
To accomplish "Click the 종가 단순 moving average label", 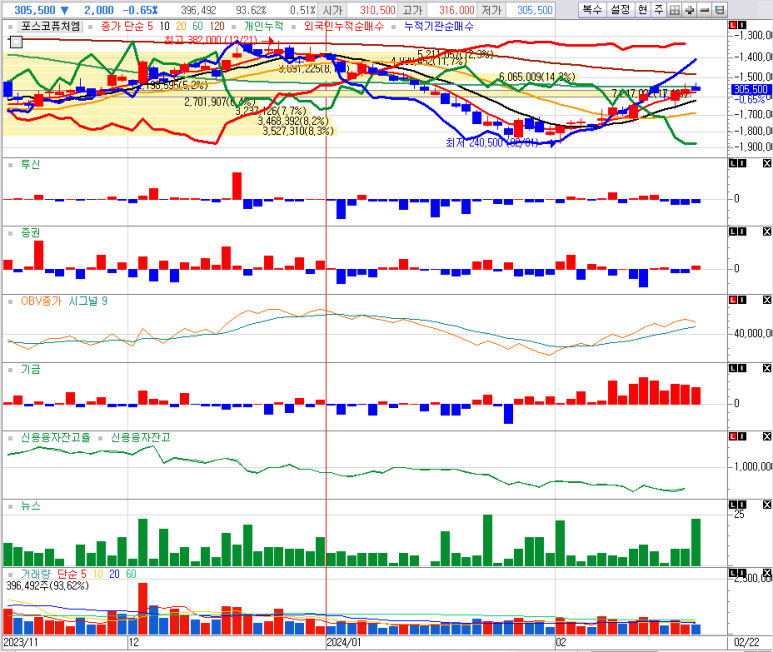I will [126, 27].
